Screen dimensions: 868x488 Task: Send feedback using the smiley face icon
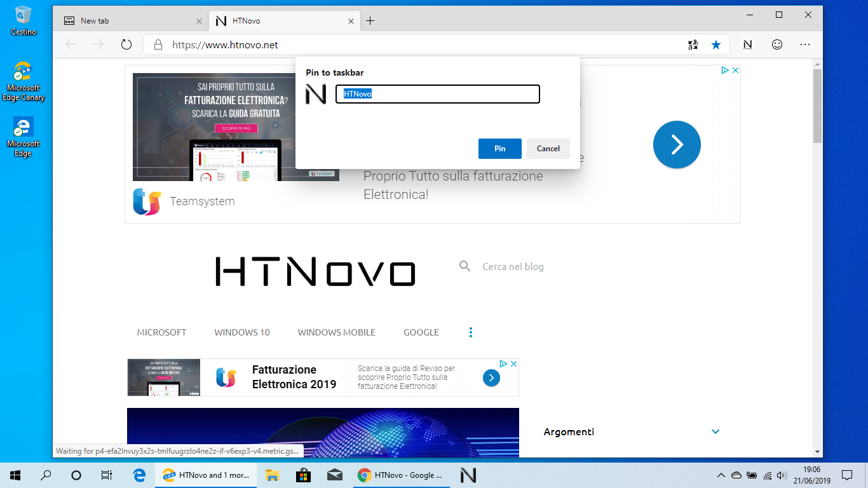tap(776, 44)
